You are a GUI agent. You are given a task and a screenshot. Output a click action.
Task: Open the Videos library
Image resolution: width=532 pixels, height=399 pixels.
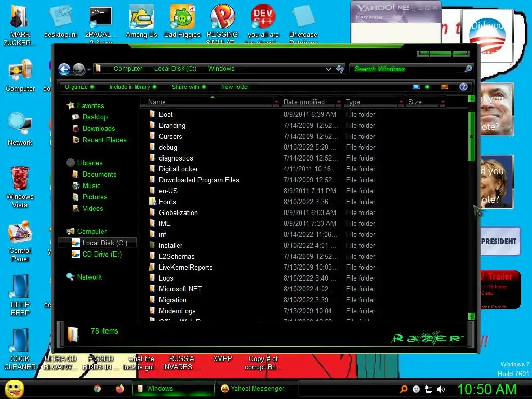pyautogui.click(x=92, y=208)
